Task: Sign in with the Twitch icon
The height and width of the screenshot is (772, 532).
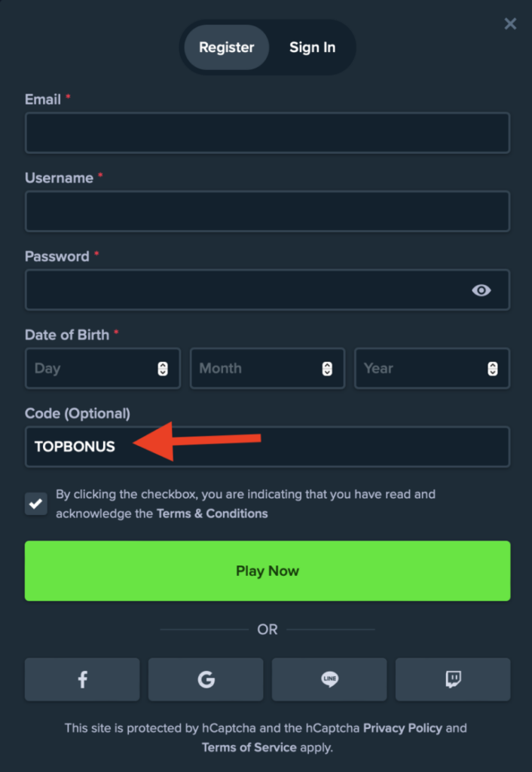Action: click(x=453, y=679)
